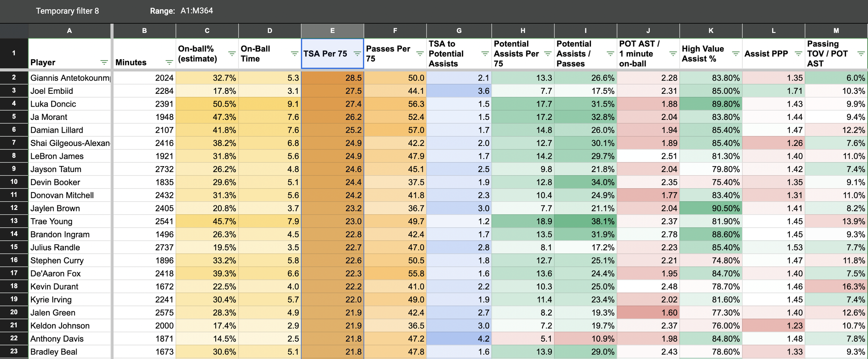Click the Bradley Beal cell
Viewport: 868px width, 359px height.
[69, 351]
